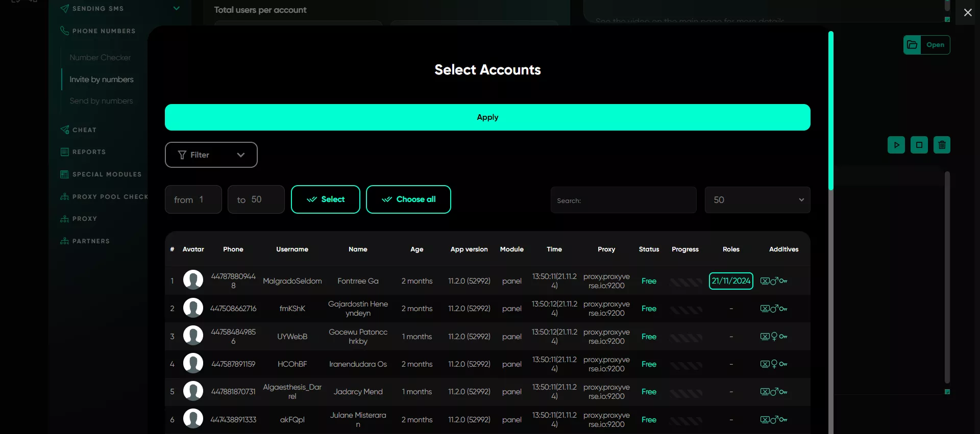Select Send by numbers submenu item
This screenshot has height=434, width=980.
pyautogui.click(x=101, y=101)
